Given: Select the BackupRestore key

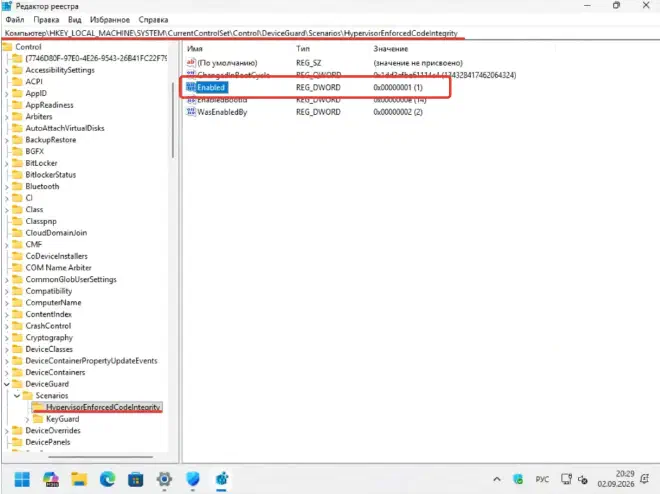Looking at the screenshot, I should tap(51, 140).
